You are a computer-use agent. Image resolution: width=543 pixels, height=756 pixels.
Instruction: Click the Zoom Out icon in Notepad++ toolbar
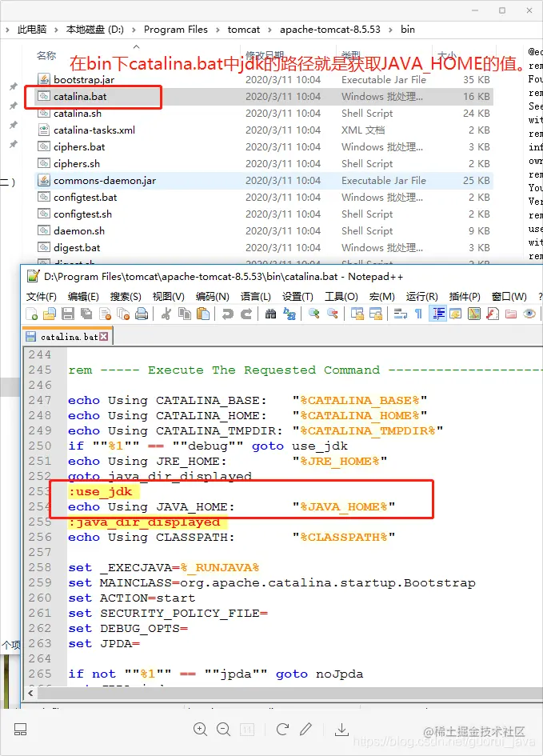[x=333, y=314]
